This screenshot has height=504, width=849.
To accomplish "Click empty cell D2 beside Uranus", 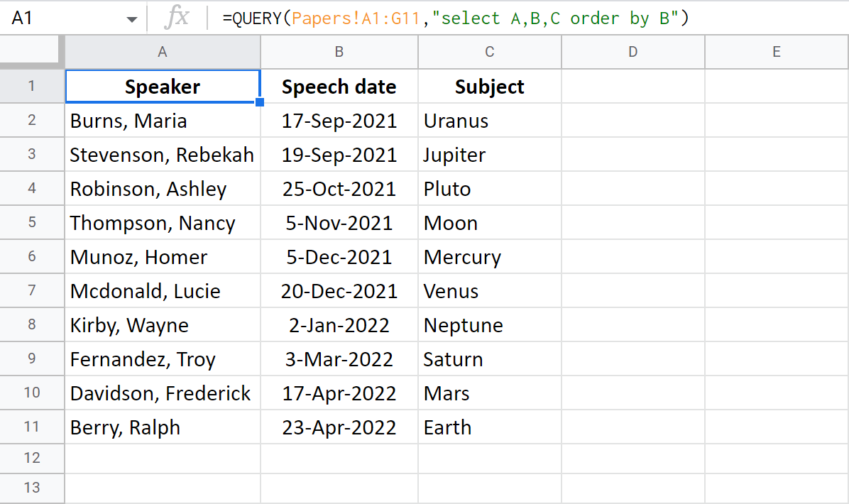I will pyautogui.click(x=632, y=121).
